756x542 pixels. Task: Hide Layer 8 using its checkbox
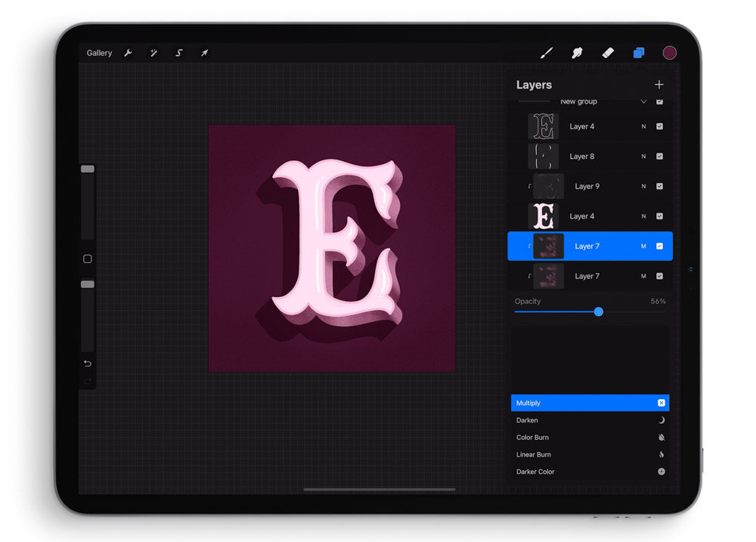pos(659,156)
